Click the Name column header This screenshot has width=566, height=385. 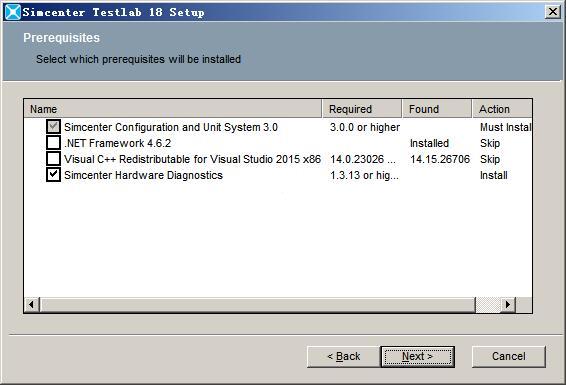pos(173,109)
